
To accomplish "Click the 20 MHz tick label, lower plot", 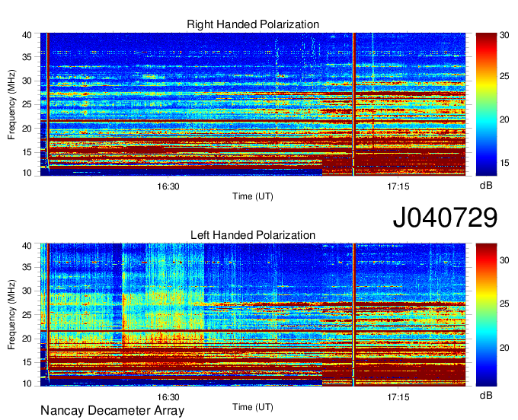I will point(27,339).
